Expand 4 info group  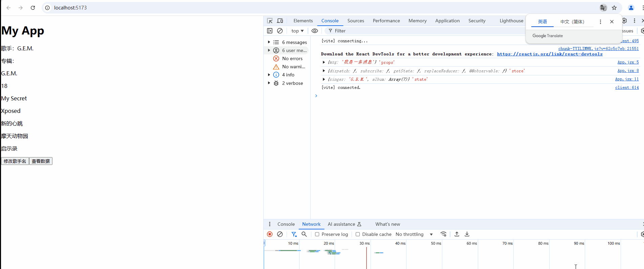pos(269,75)
